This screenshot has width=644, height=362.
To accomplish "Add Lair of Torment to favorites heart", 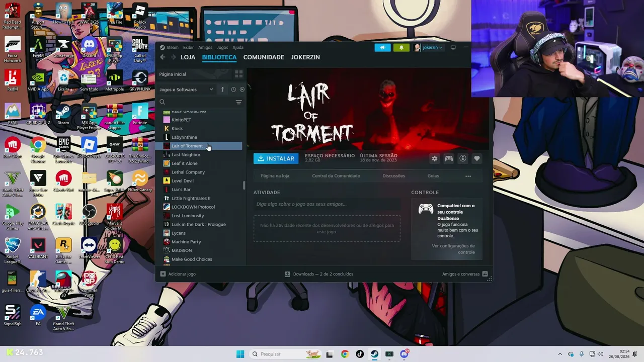I will tap(477, 158).
